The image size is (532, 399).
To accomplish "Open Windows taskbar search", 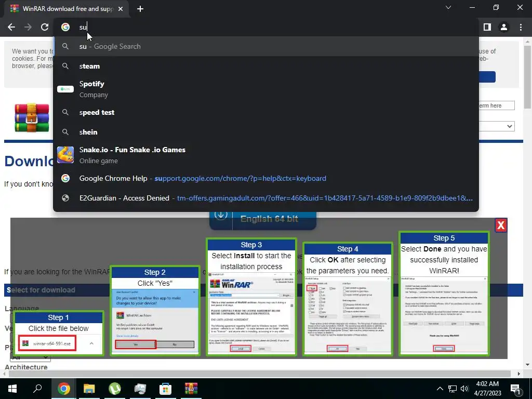I will (37, 389).
